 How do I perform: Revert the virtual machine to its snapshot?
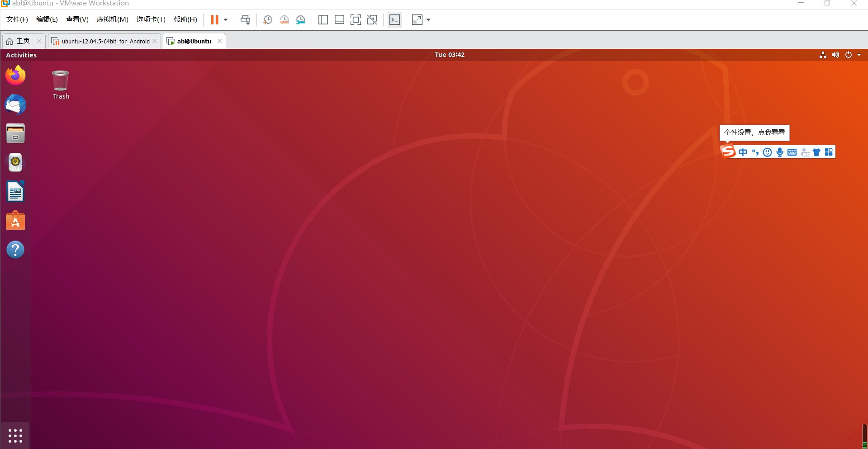point(284,19)
